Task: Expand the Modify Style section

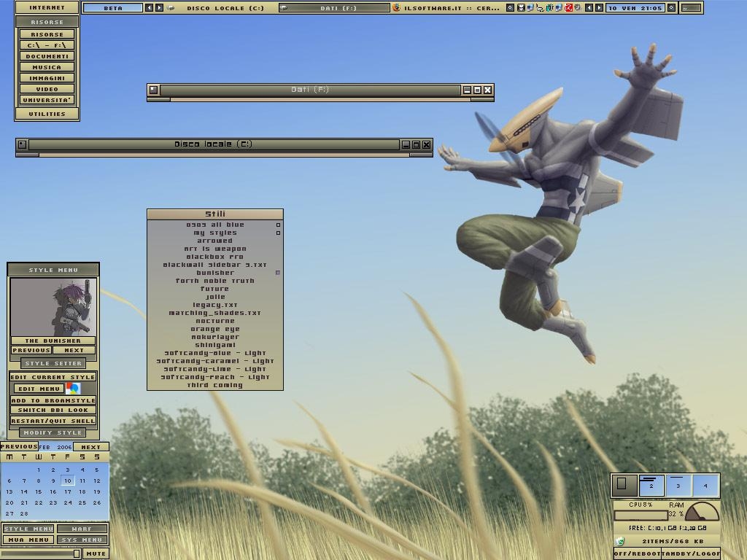Action: coord(53,432)
